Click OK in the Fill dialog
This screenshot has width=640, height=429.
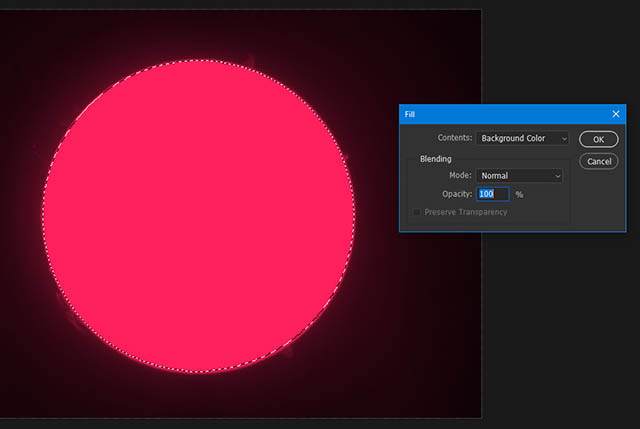pos(597,139)
